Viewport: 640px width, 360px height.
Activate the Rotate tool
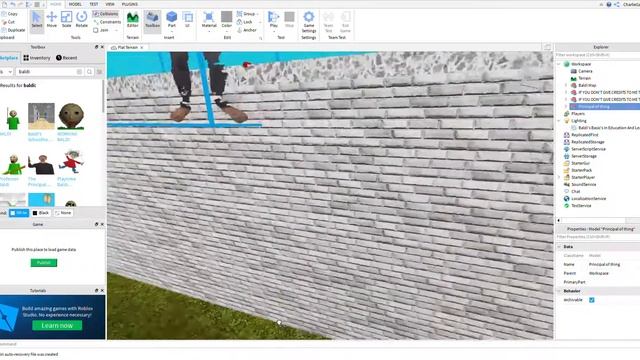[x=82, y=20]
